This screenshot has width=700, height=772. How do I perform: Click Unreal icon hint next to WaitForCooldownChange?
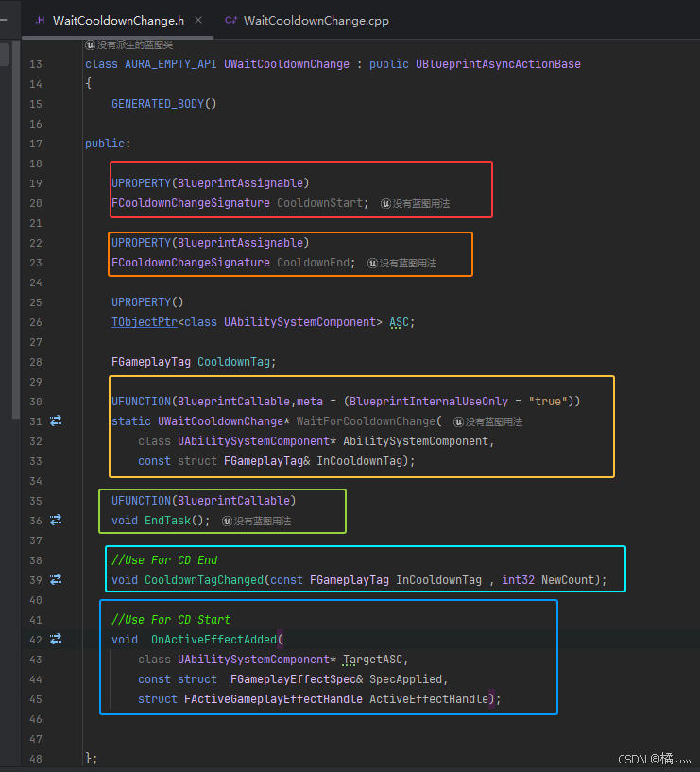point(459,422)
